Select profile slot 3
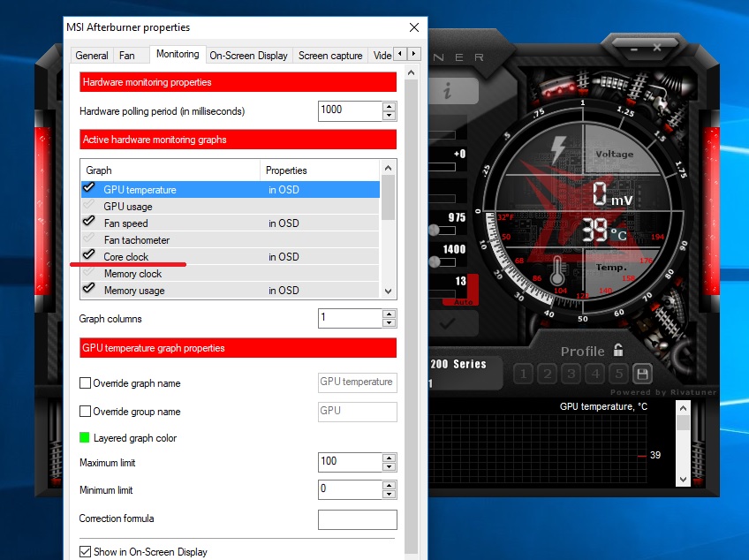Viewport: 749px width, 560px height. click(x=571, y=374)
